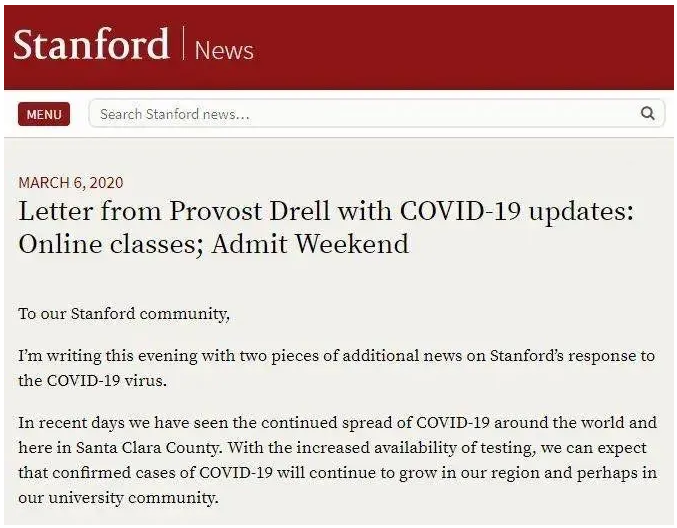Click the 'I'm writing this evening' sentence

[x=336, y=368]
